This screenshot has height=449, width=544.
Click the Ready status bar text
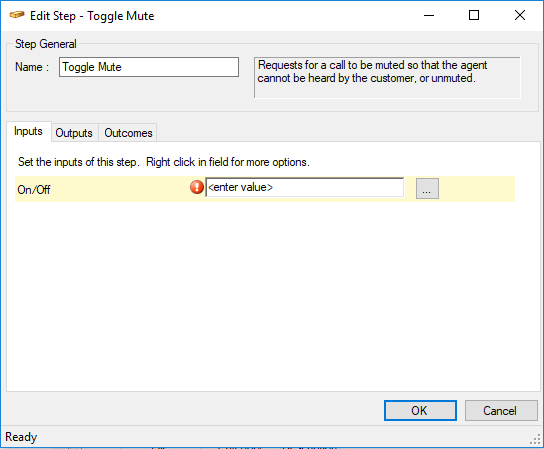coord(21,437)
